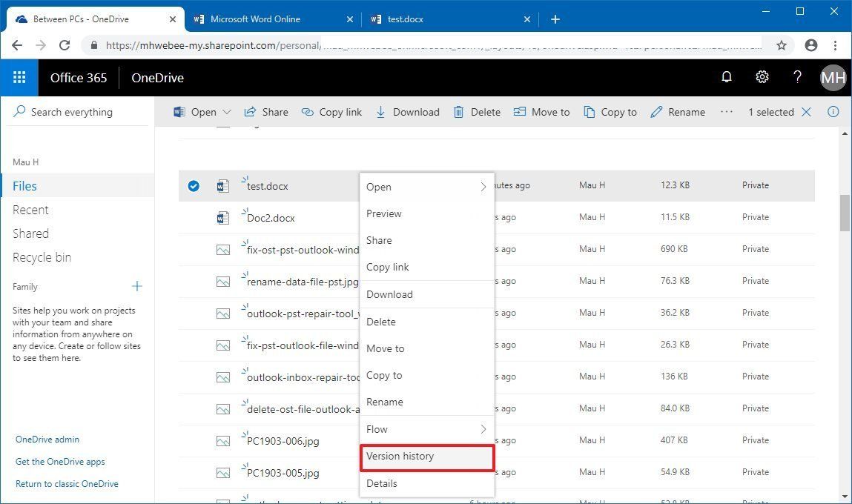The height and width of the screenshot is (504, 852).
Task: Open the details pane via the info icon
Action: [833, 112]
